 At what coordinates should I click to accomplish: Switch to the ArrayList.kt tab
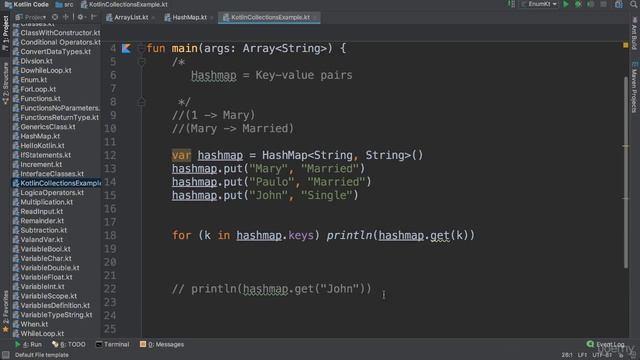point(131,18)
